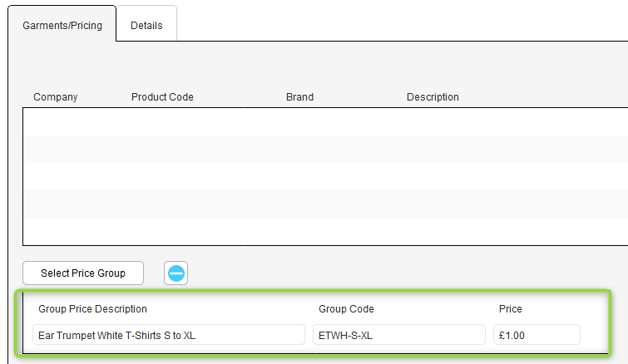This screenshot has width=628, height=364.
Task: Select the Price field showing £1.00
Action: tap(537, 335)
